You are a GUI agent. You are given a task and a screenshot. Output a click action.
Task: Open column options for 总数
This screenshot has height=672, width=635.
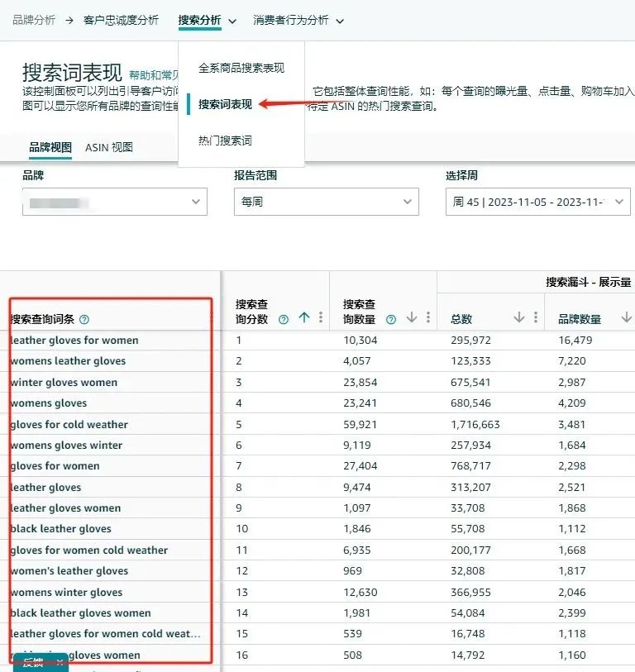coord(536,317)
